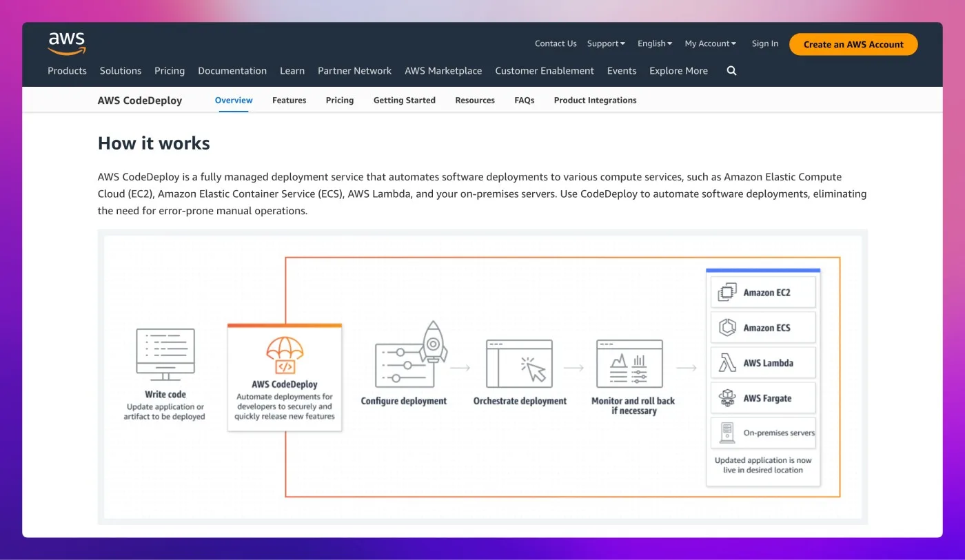Open the Pricing item in top navigation

click(x=170, y=71)
